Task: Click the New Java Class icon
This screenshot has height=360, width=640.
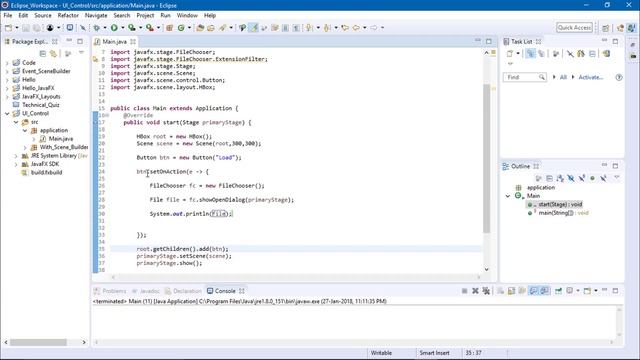Action: (181, 28)
